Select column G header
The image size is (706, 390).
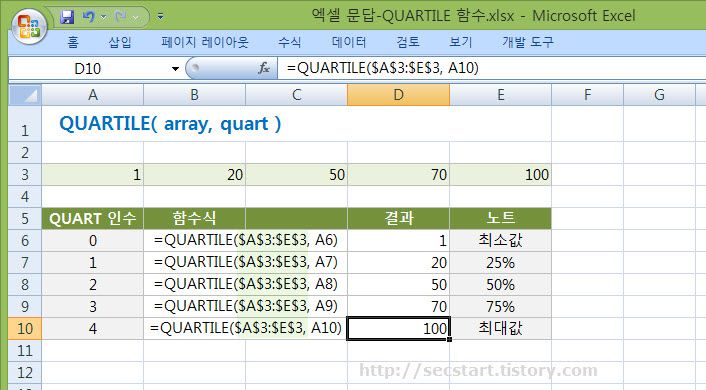(x=659, y=95)
